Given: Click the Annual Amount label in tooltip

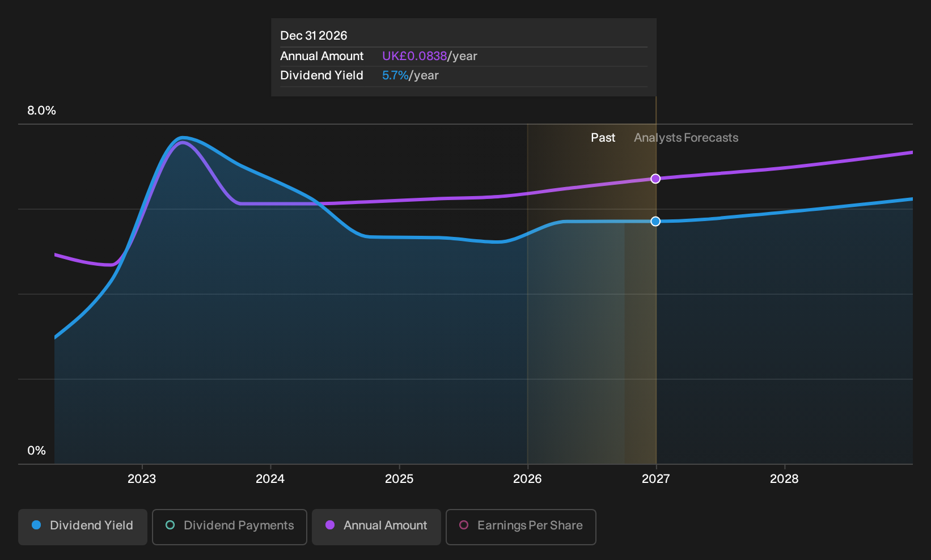Looking at the screenshot, I should (321, 56).
